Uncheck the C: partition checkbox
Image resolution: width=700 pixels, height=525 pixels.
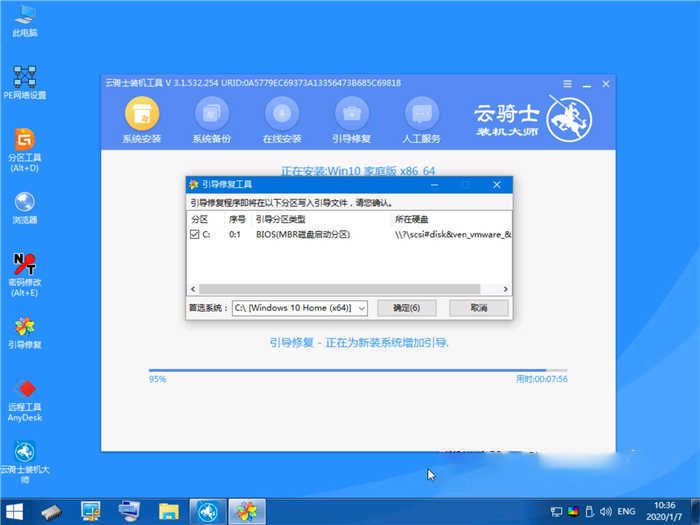194,234
